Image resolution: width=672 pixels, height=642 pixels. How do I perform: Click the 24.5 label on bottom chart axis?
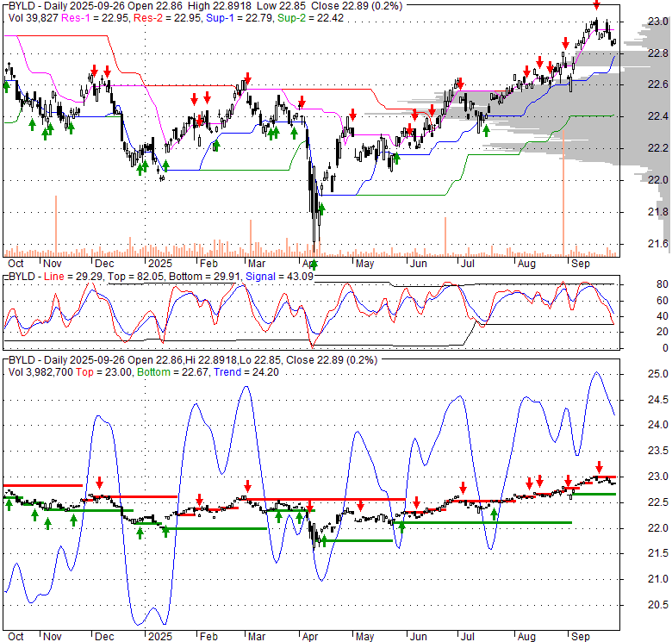click(x=657, y=400)
